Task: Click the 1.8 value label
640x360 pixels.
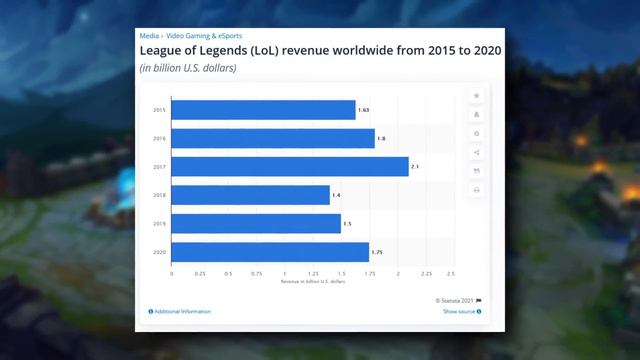Action: point(381,139)
